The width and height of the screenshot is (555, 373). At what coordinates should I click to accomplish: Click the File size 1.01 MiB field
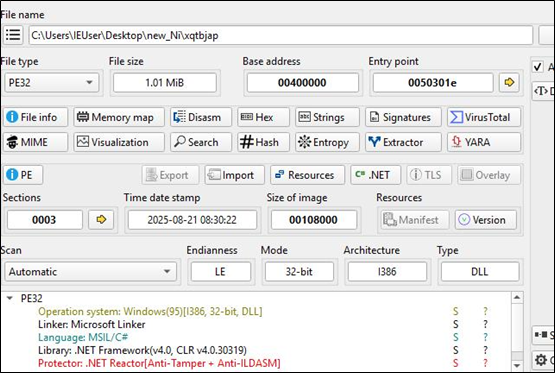pos(165,82)
